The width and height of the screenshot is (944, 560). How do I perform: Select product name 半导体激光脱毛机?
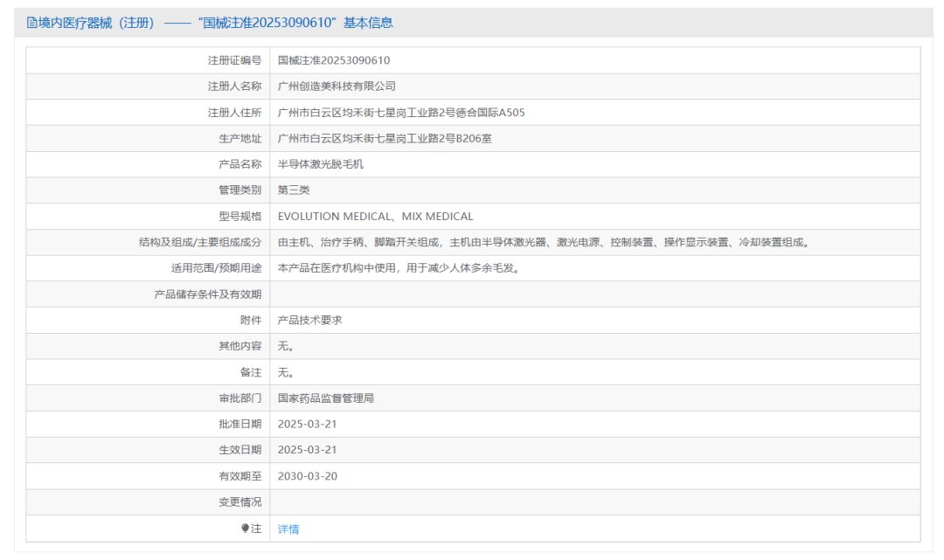[x=320, y=164]
